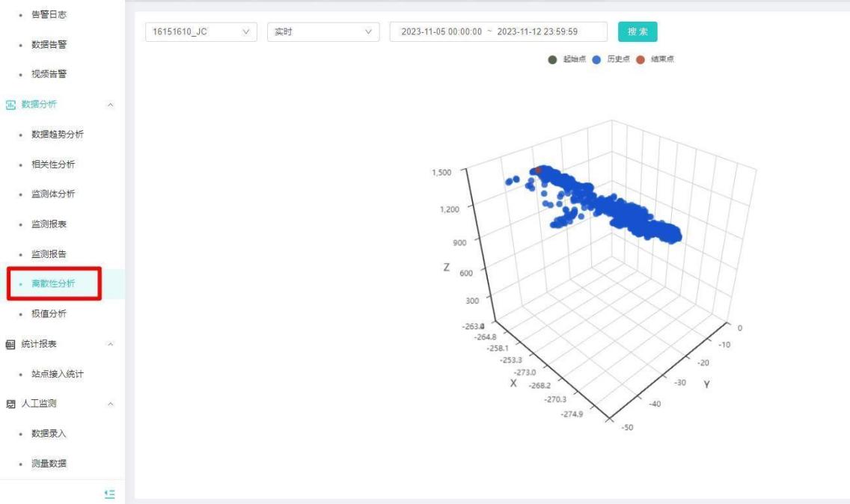This screenshot has height=504, width=850.
Task: Open the 数据趋势分析 menu item
Action: point(57,135)
